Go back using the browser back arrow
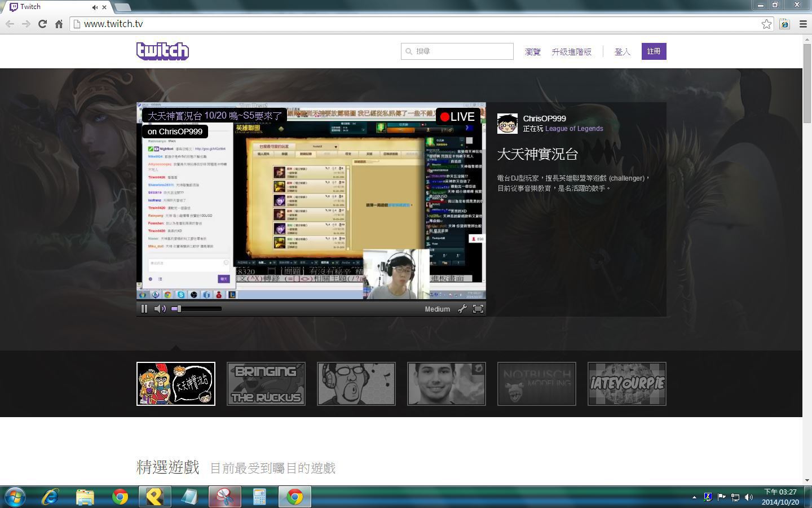 [10, 24]
